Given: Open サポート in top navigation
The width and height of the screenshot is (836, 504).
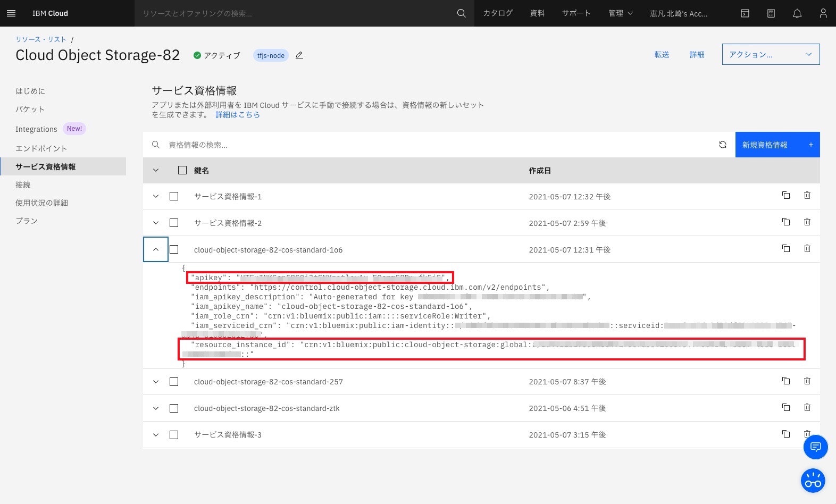Looking at the screenshot, I should (x=576, y=13).
